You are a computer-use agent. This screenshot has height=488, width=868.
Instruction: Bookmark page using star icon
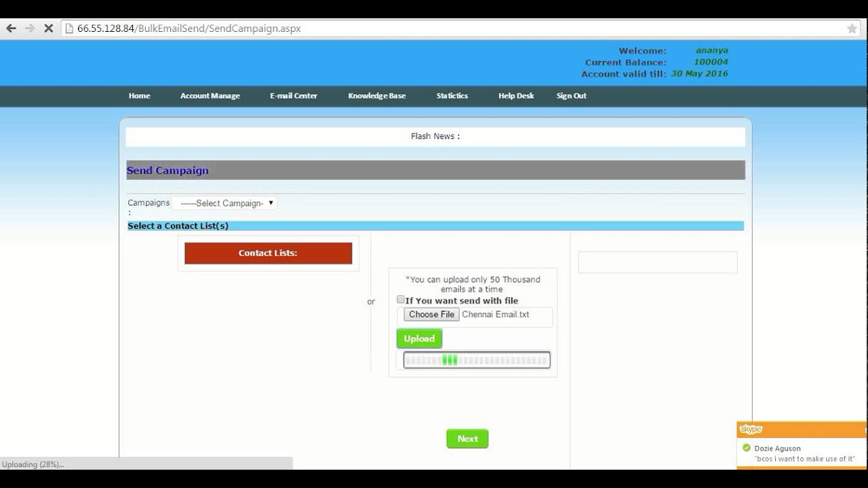(x=852, y=28)
